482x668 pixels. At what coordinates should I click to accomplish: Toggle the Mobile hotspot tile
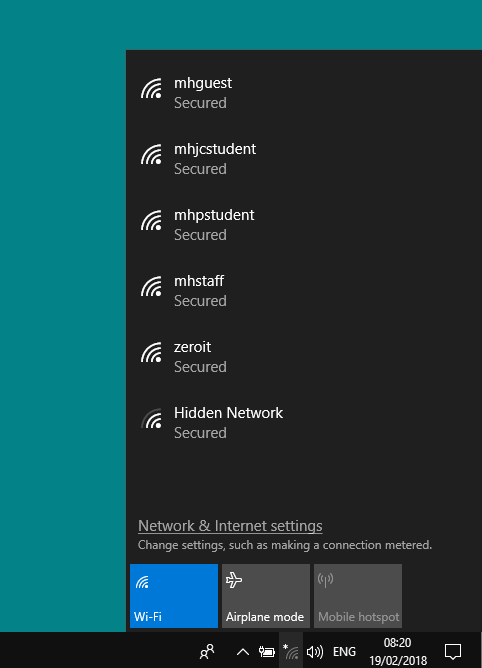[358, 596]
